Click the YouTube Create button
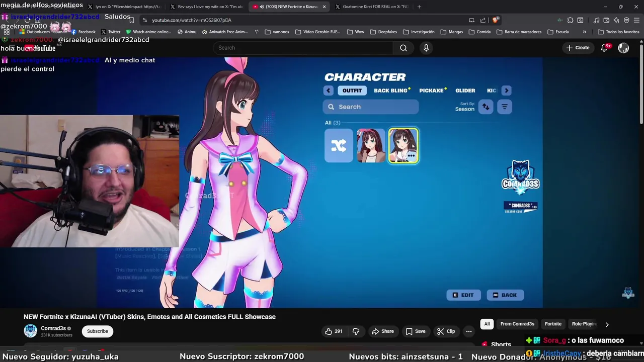 [x=578, y=48]
